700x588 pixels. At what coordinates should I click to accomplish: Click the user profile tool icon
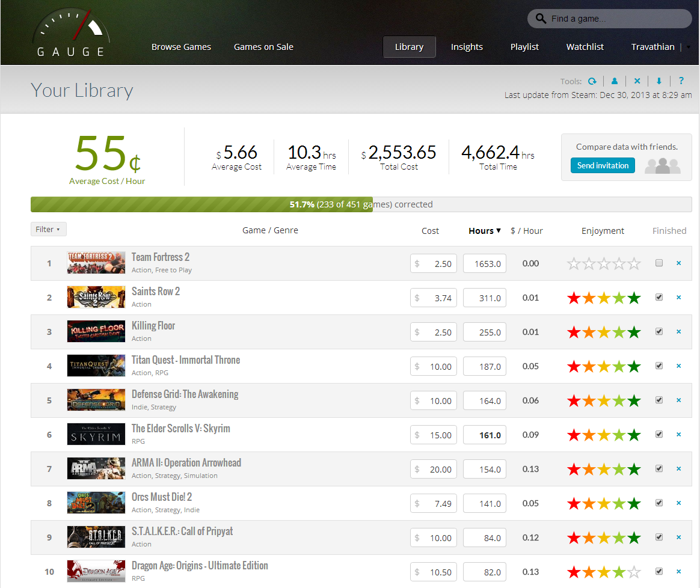[x=615, y=81]
